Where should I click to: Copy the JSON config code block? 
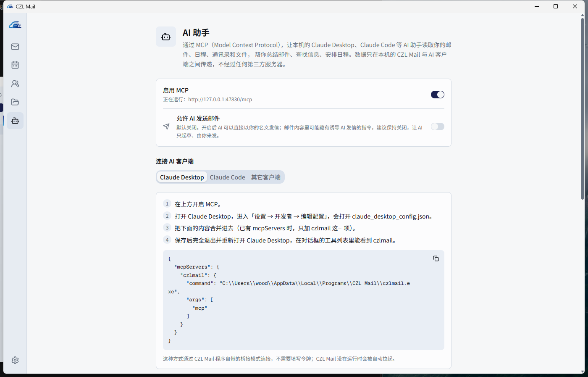pos(436,258)
